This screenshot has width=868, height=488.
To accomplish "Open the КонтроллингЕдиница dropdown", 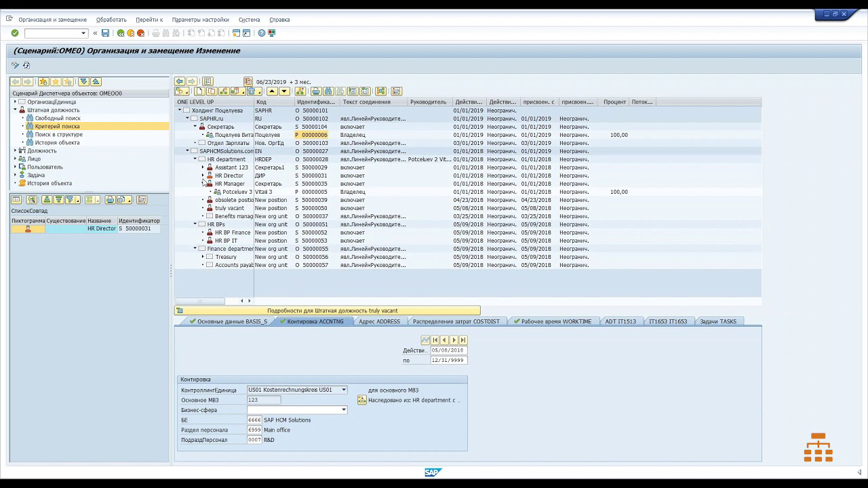I will pyautogui.click(x=344, y=390).
